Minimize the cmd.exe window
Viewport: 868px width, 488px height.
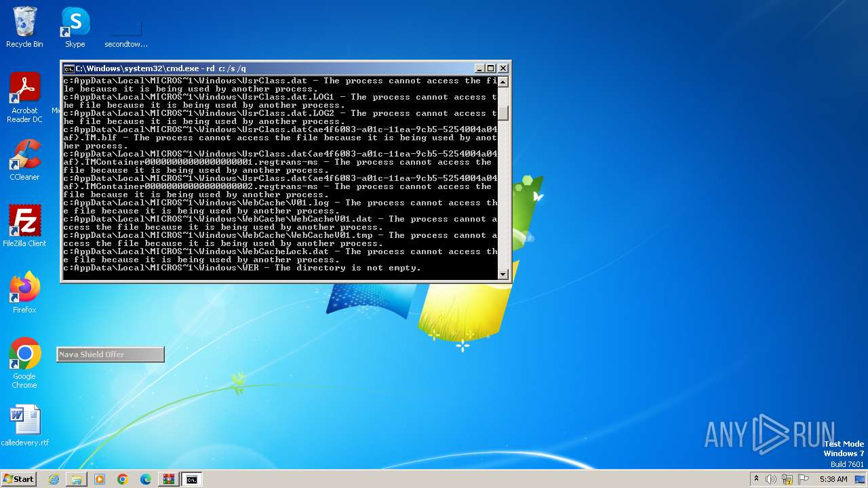(479, 68)
